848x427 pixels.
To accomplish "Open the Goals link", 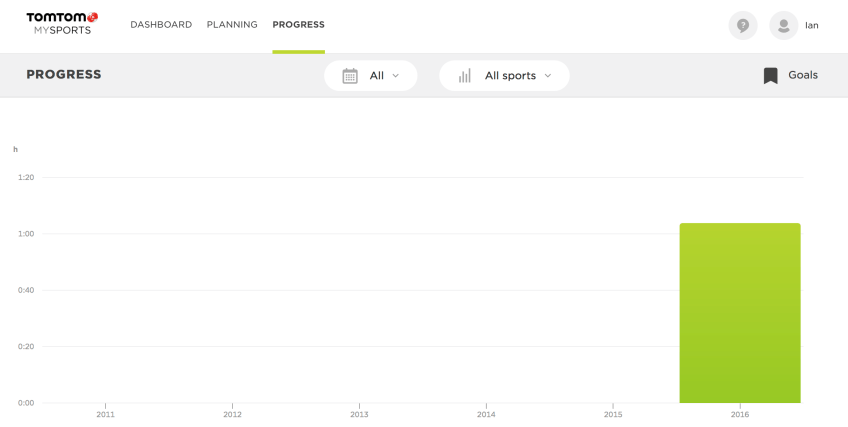I will click(x=802, y=75).
